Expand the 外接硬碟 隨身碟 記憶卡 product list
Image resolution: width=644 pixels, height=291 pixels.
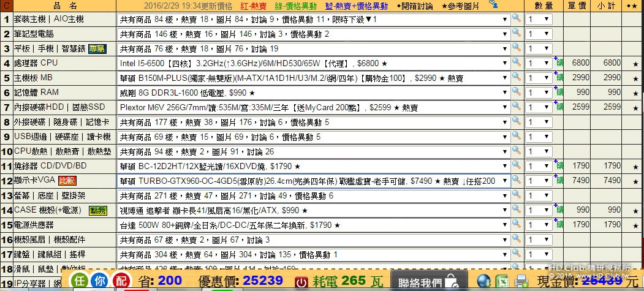click(x=314, y=123)
